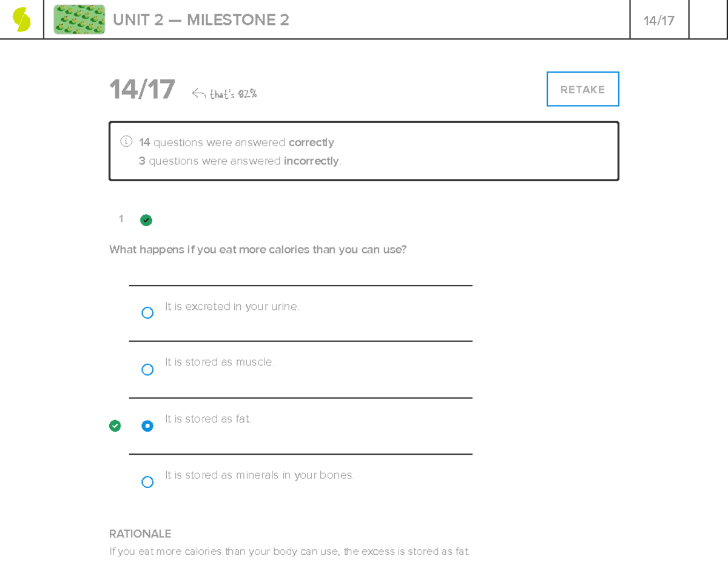
Task: Click the calories question text
Action: (x=258, y=250)
